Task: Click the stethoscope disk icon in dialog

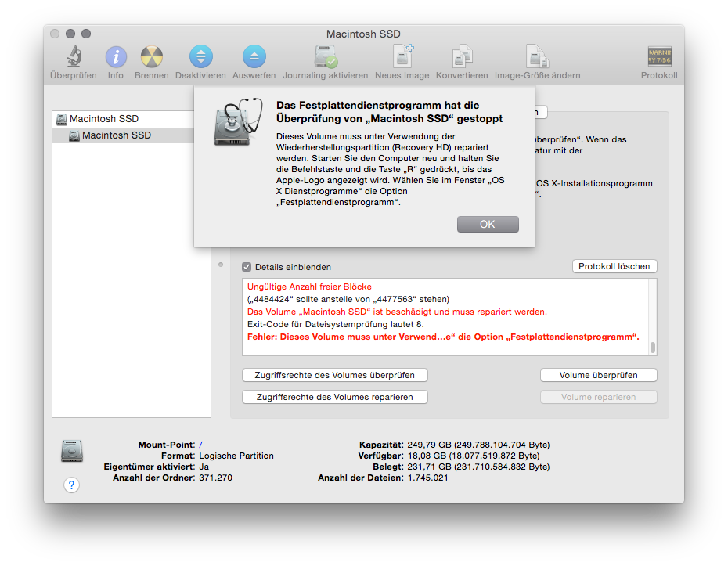Action: (238, 121)
